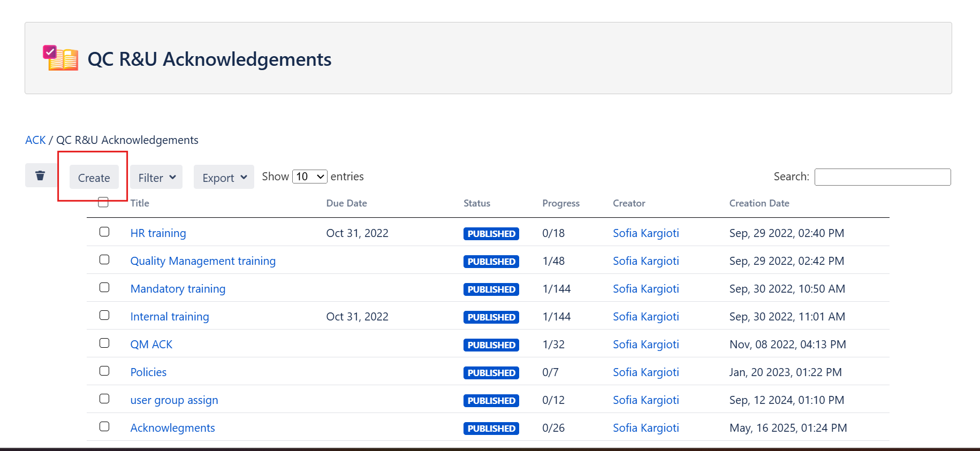
Task: Select the Mandatory training row checkbox
Action: pyautogui.click(x=104, y=287)
